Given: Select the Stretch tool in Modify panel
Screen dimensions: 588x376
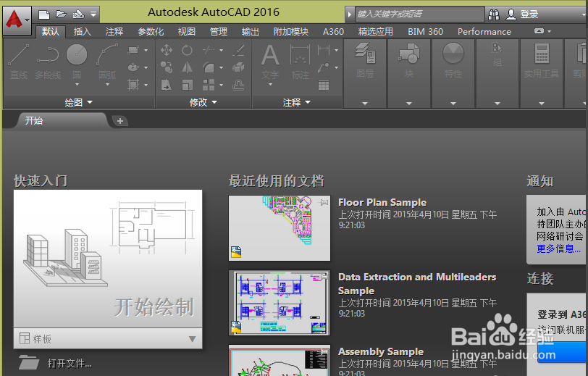Looking at the screenshot, I should pos(167,85).
